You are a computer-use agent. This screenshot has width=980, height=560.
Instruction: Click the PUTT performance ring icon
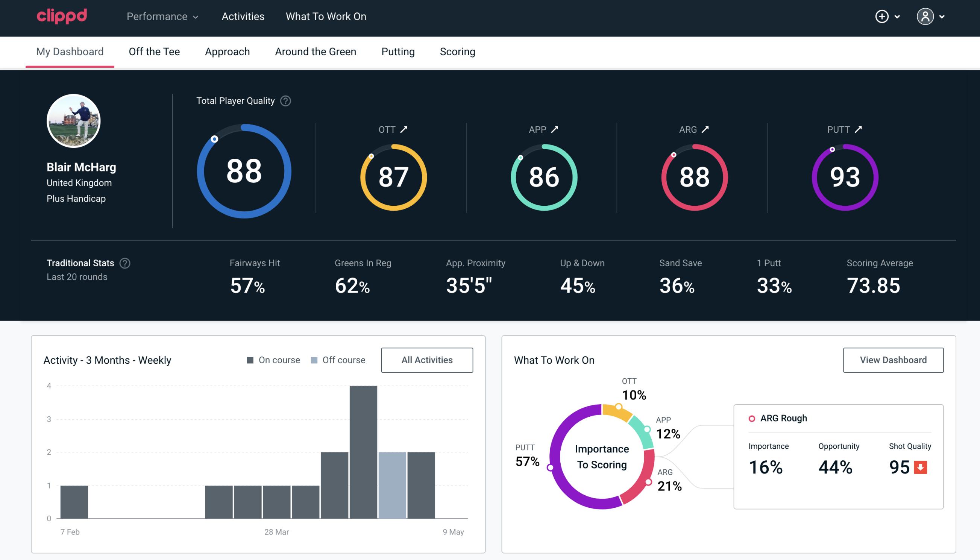[843, 176]
